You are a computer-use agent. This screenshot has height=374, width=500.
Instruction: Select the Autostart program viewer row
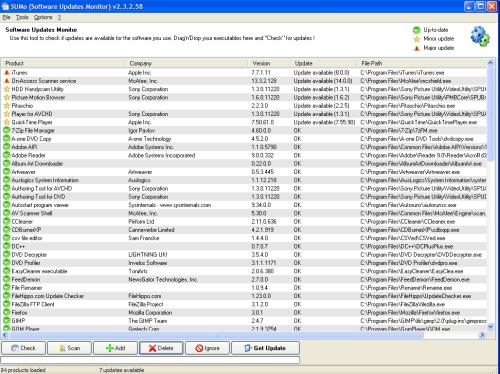coord(244,205)
